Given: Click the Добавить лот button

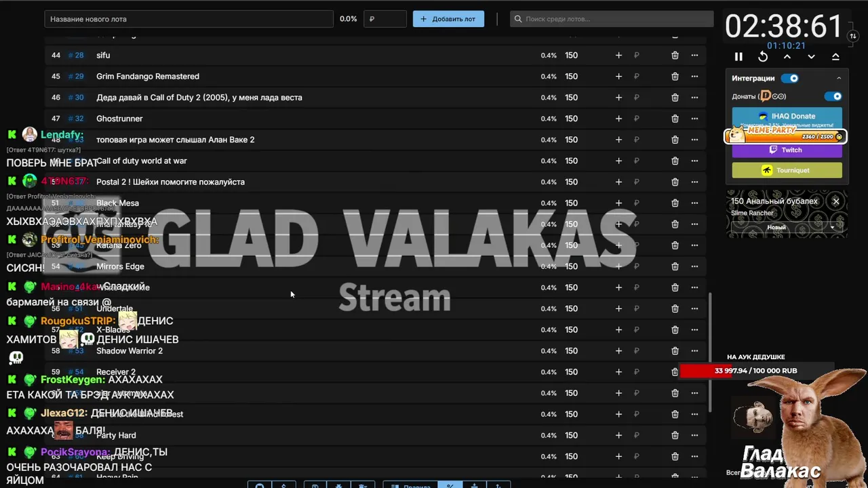Looking at the screenshot, I should (x=448, y=19).
